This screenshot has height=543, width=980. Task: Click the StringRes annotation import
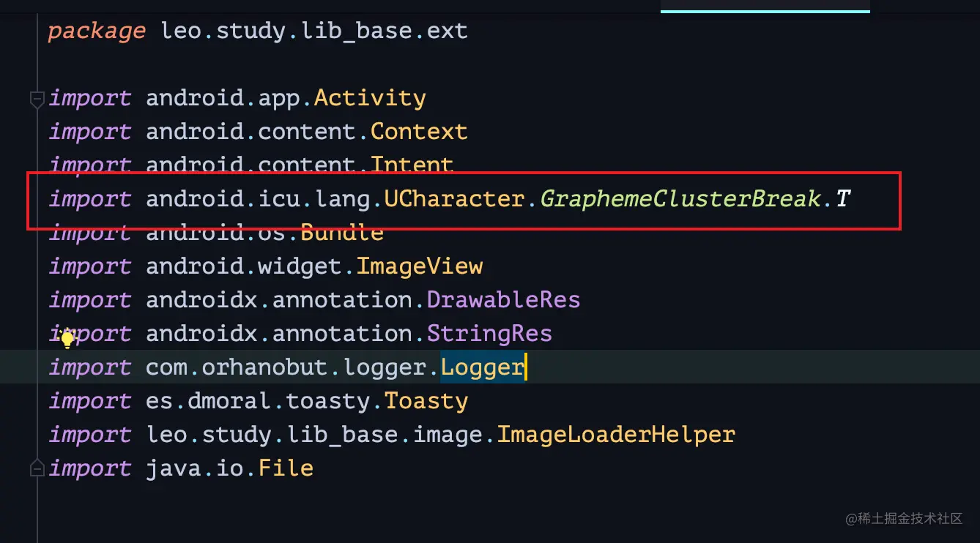pos(489,334)
